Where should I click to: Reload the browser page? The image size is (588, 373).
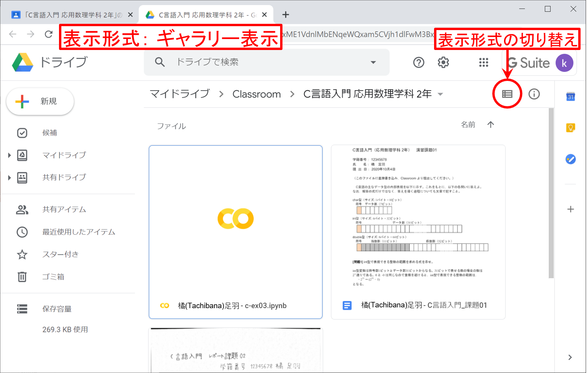pos(48,34)
